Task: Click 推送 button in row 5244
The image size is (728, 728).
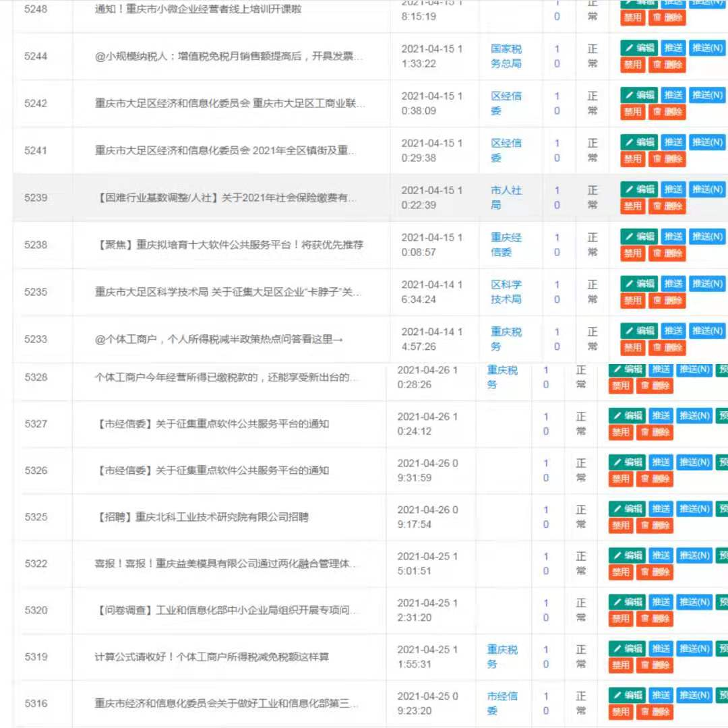Action: [x=673, y=48]
